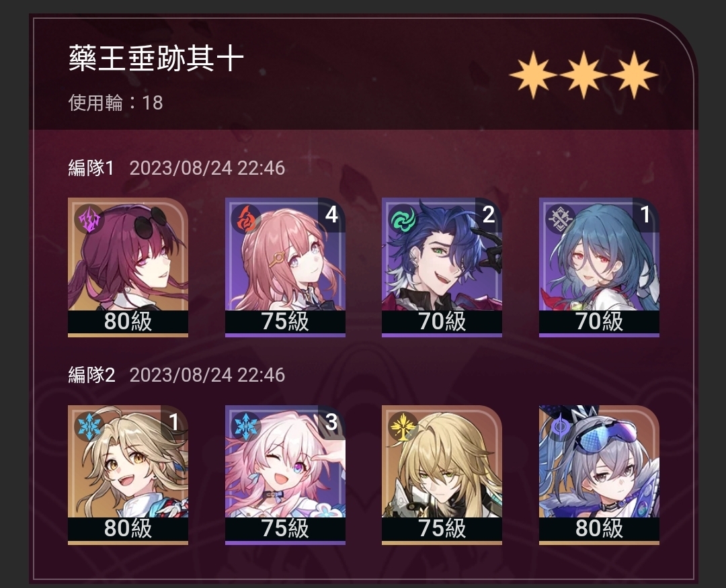The image size is (726, 588).
Task: Select the level 75 March 7th portrait
Action: coord(285,474)
